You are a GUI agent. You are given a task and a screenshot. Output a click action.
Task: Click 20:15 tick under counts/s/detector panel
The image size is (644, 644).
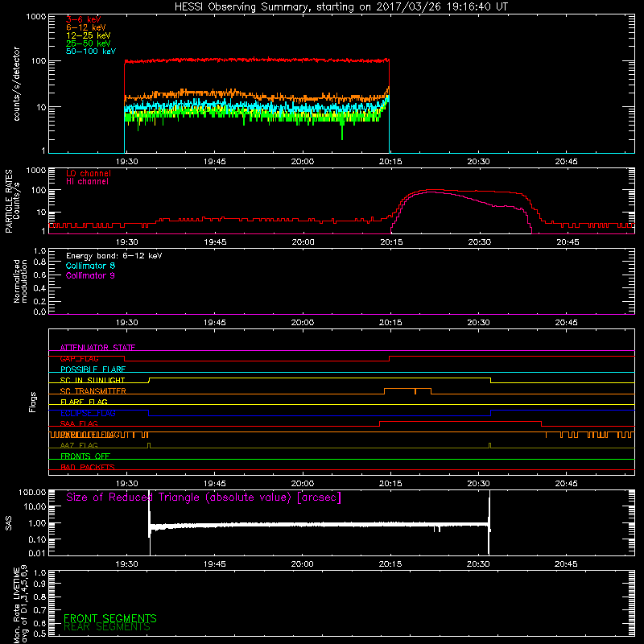[390, 162]
